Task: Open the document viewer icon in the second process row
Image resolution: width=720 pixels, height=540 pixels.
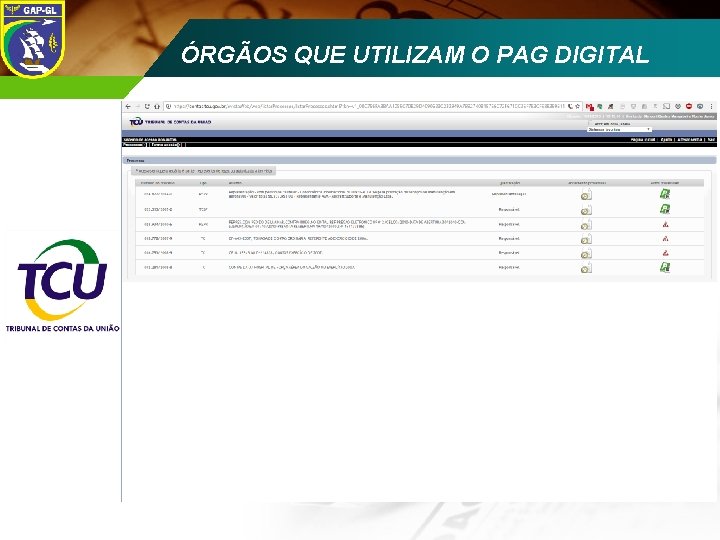Action: [586, 210]
